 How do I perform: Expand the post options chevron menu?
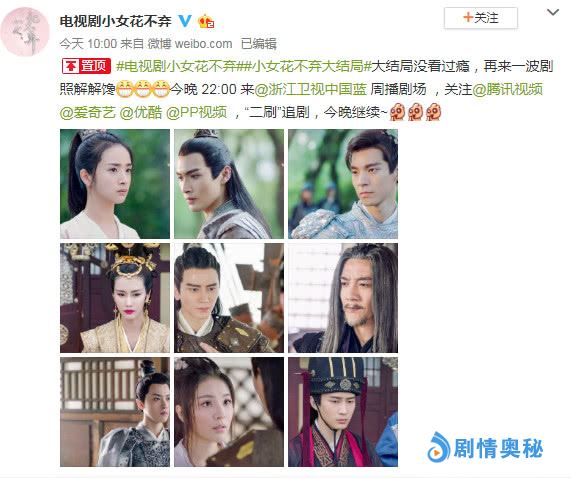553,13
